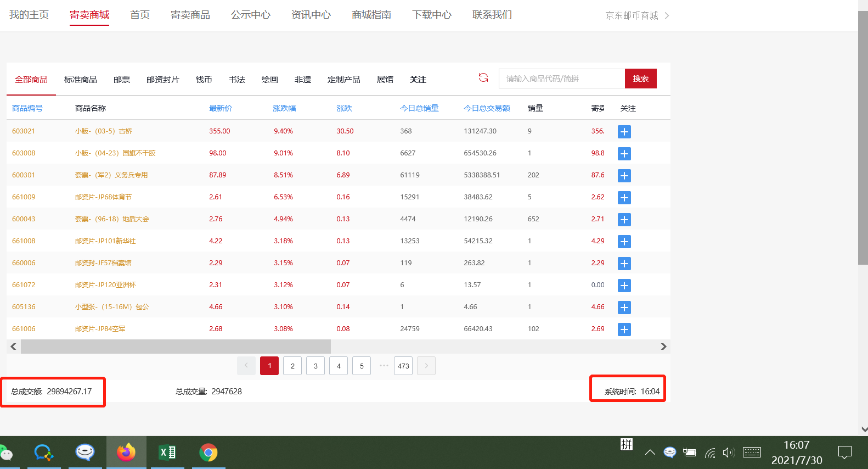Viewport: 868px width, 469px height.
Task: Add product 660006 to watchlist
Action: (624, 264)
